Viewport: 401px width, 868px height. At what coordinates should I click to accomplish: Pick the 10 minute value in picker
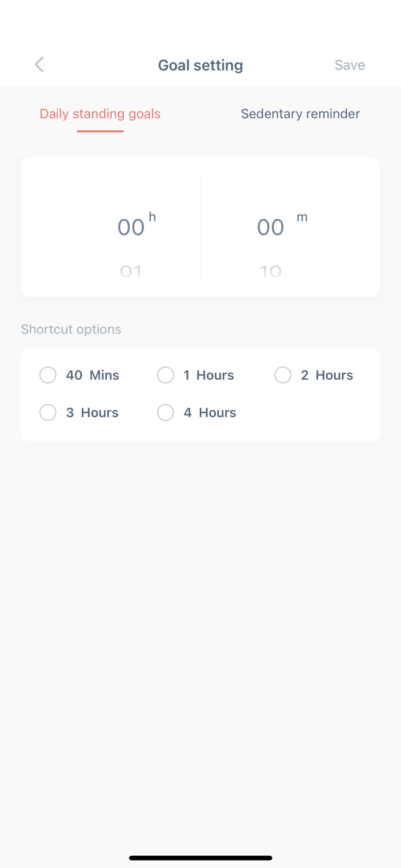(x=270, y=270)
